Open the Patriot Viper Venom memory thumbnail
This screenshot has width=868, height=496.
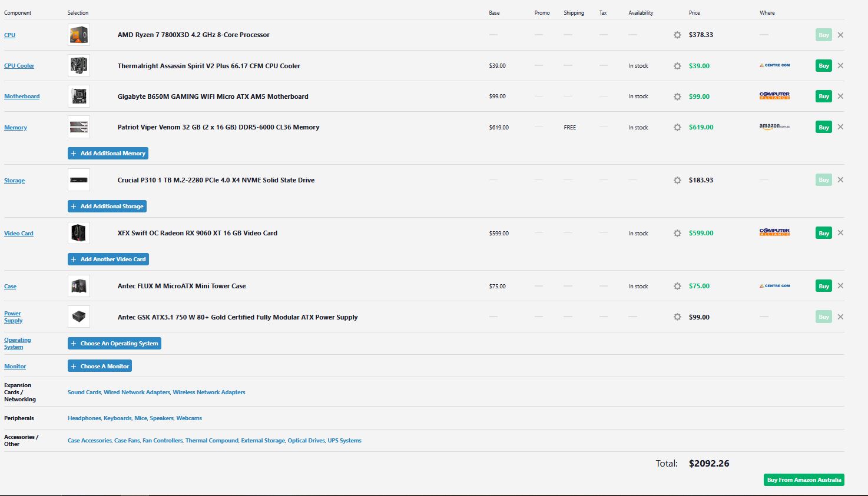point(79,127)
